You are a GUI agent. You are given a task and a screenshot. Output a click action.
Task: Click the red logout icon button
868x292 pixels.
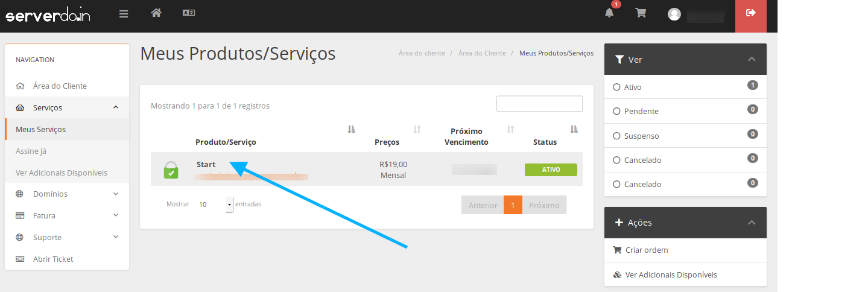point(750,13)
